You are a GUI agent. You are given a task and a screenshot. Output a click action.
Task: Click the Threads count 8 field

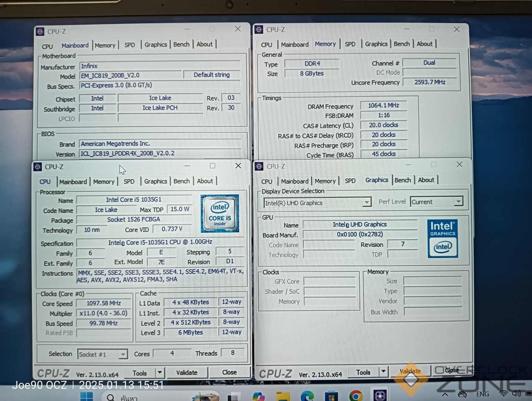tap(233, 353)
